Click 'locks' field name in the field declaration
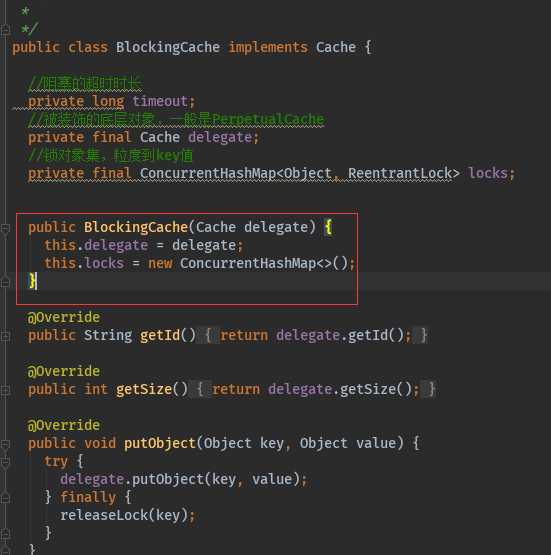The width and height of the screenshot is (551, 555). tap(488, 173)
